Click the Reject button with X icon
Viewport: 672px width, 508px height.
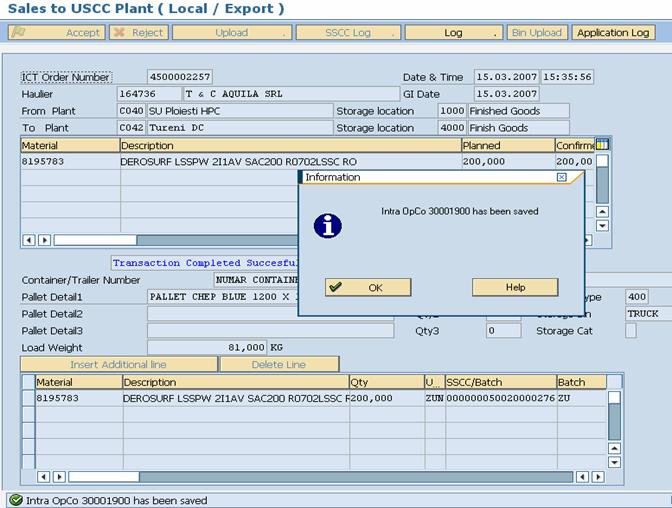138,32
